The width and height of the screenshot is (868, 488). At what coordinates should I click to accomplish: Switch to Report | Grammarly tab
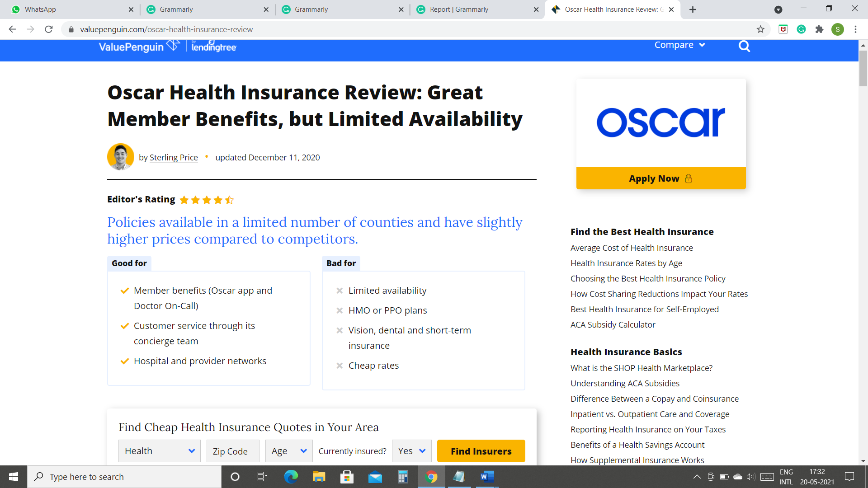[477, 9]
